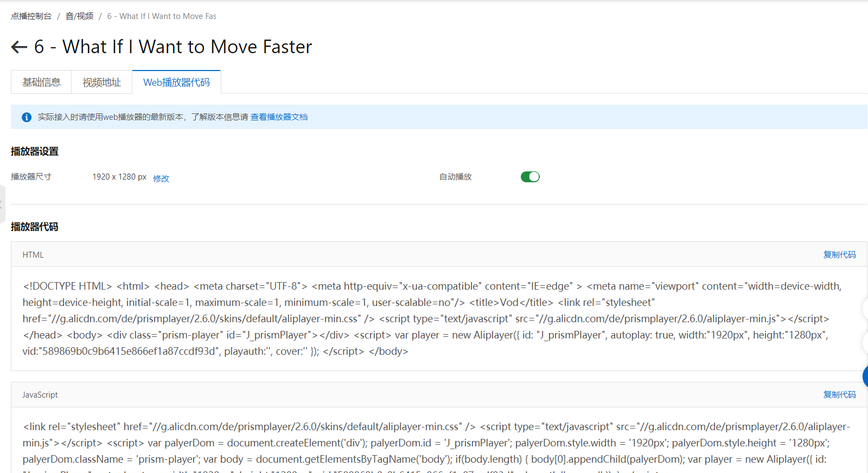Copy the JavaScript code via 复制代码
The image size is (868, 473).
coord(839,394)
